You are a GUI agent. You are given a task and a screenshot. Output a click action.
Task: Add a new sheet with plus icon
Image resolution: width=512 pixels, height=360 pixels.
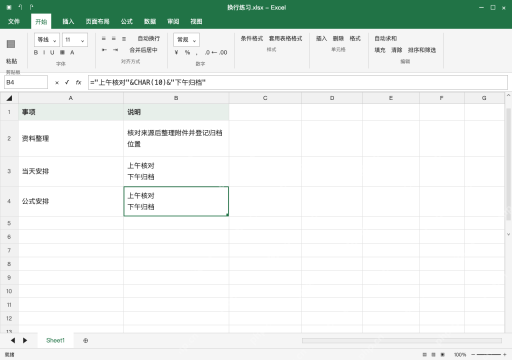[x=86, y=340]
